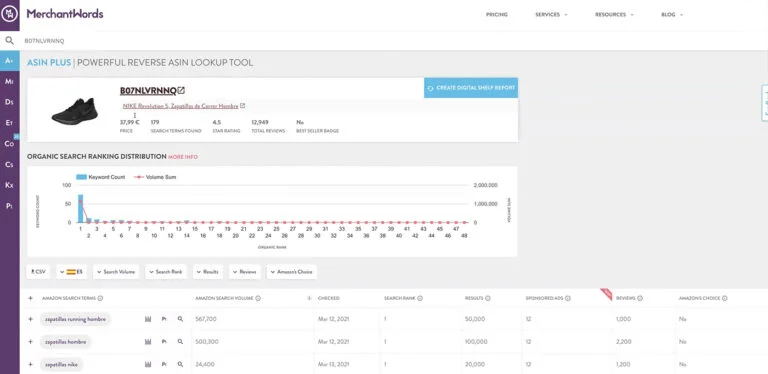Open the Mi sidebar tool
768x374 pixels.
coord(9,81)
